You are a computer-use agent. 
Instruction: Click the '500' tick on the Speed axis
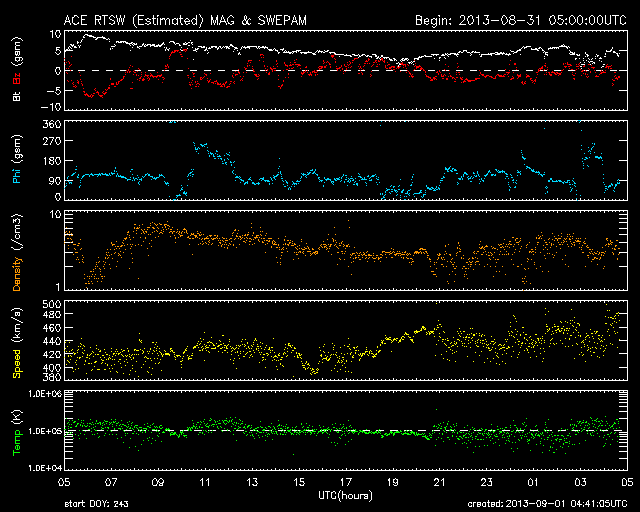click(x=52, y=304)
